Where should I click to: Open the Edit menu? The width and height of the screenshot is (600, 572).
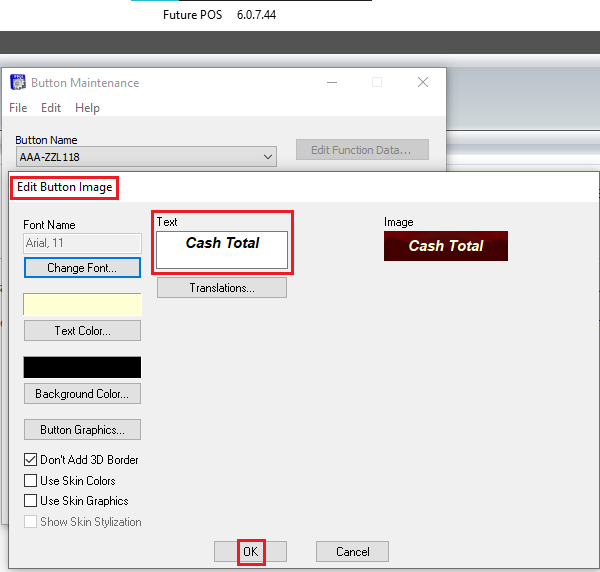pos(51,108)
